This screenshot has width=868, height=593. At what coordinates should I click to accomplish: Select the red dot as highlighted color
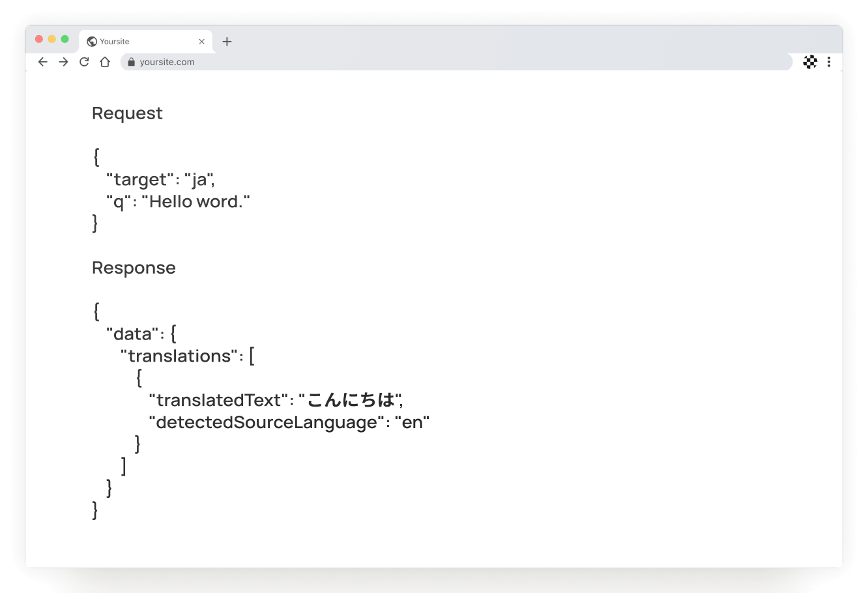click(x=39, y=39)
